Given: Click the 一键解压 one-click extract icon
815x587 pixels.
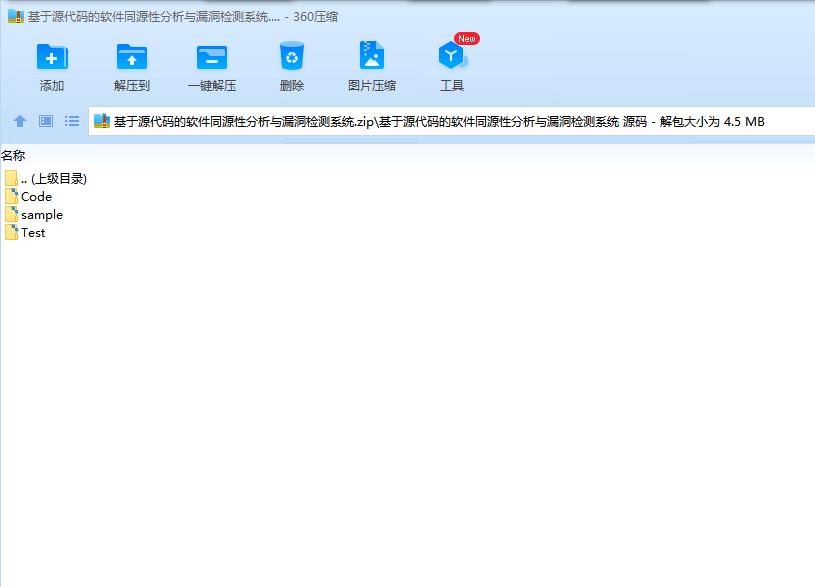Looking at the screenshot, I should coord(212,57).
